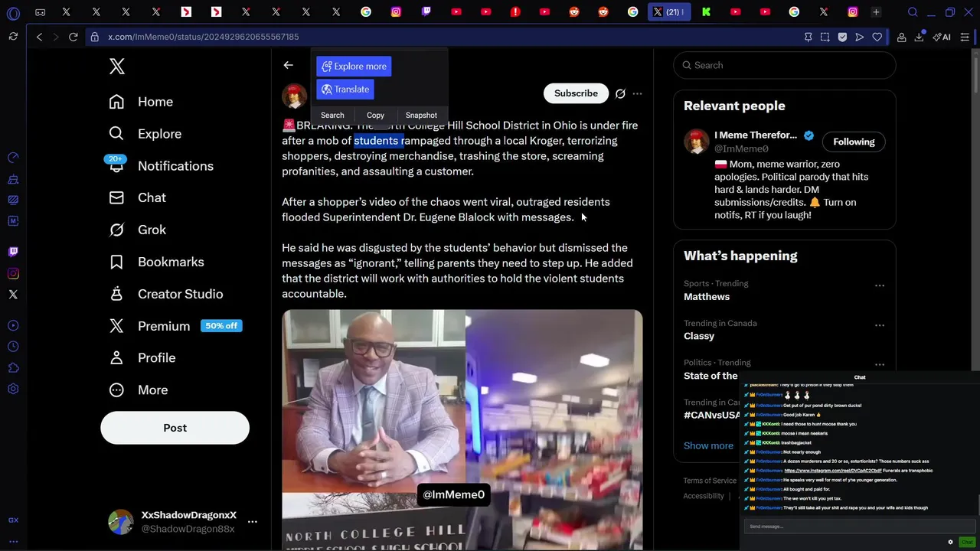Open options for State of the trend
The image size is (980, 551).
click(880, 365)
